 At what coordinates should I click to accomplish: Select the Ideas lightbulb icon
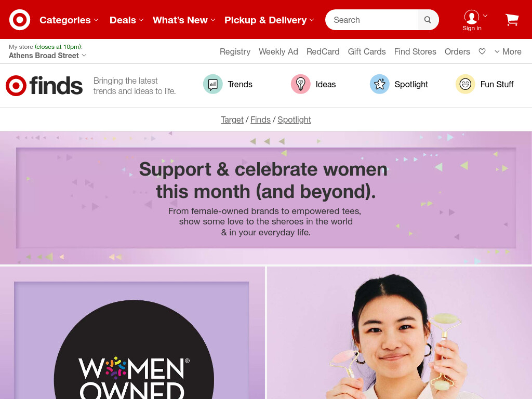point(301,84)
